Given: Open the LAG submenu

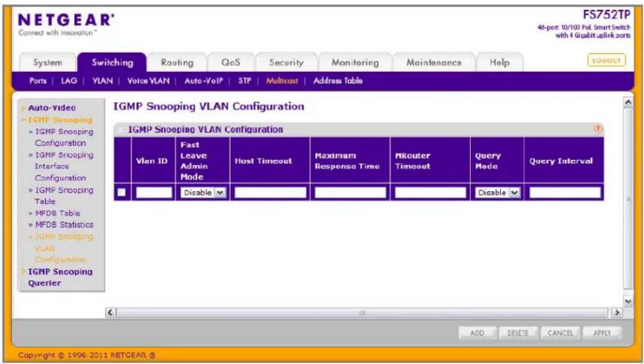Looking at the screenshot, I should point(69,81).
